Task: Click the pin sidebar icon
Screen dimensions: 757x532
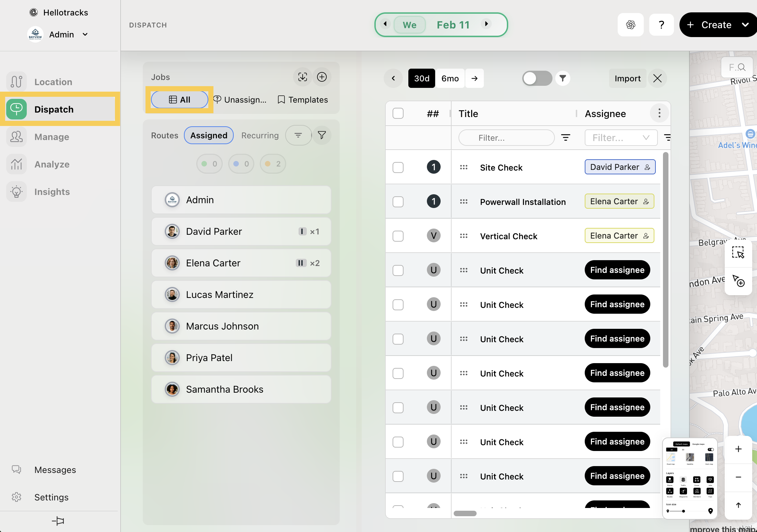Action: [x=58, y=521]
